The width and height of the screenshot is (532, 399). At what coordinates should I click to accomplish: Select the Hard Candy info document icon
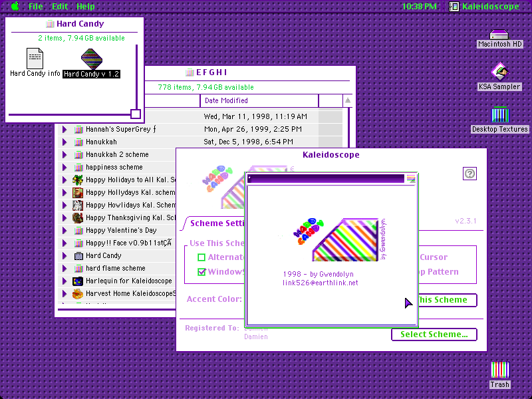pyautogui.click(x=35, y=58)
